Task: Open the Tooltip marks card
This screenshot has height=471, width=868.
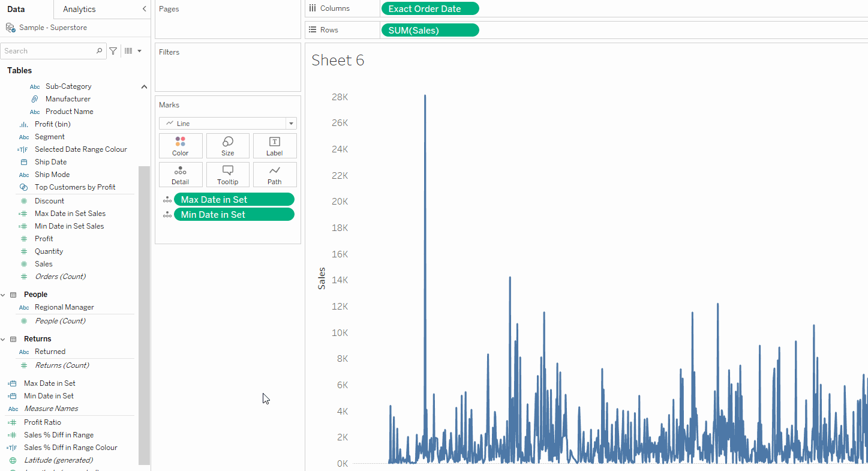Action: pos(228,175)
